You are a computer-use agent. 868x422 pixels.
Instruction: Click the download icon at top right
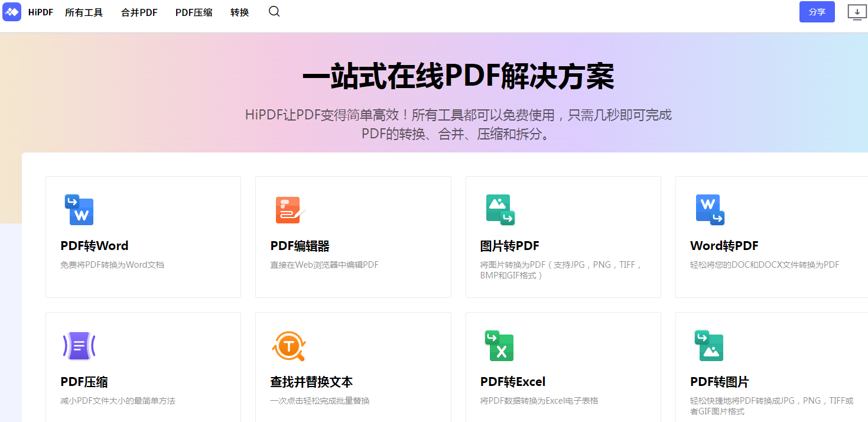point(856,11)
